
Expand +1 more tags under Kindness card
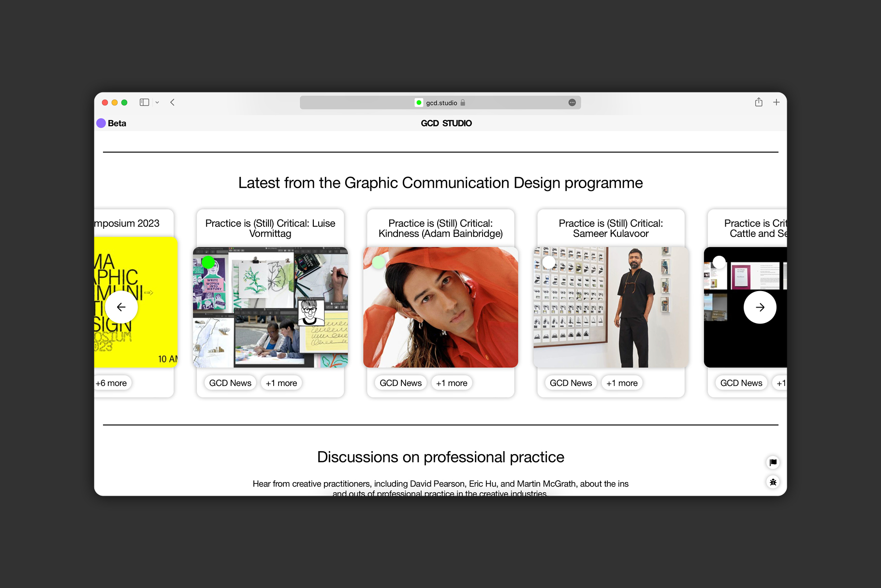[x=452, y=383]
